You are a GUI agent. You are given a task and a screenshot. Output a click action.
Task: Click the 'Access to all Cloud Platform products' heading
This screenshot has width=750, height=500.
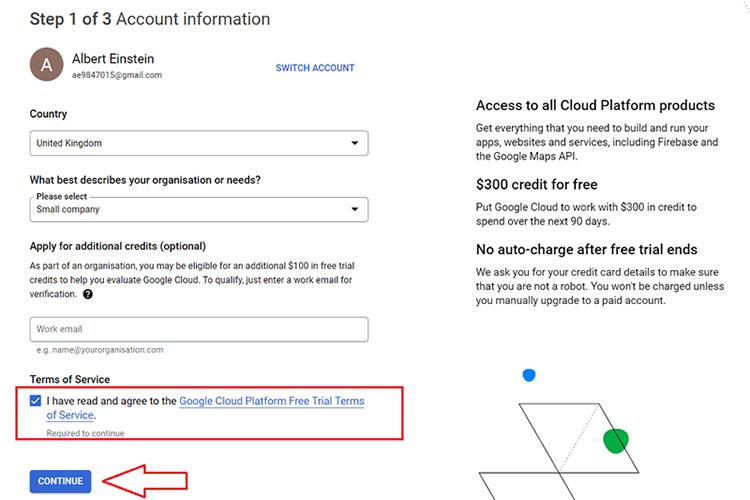(595, 105)
